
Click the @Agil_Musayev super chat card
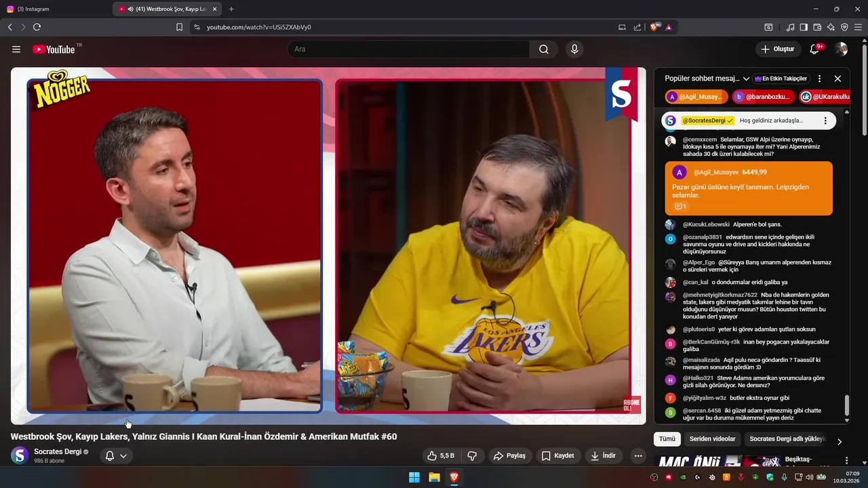[x=749, y=188]
